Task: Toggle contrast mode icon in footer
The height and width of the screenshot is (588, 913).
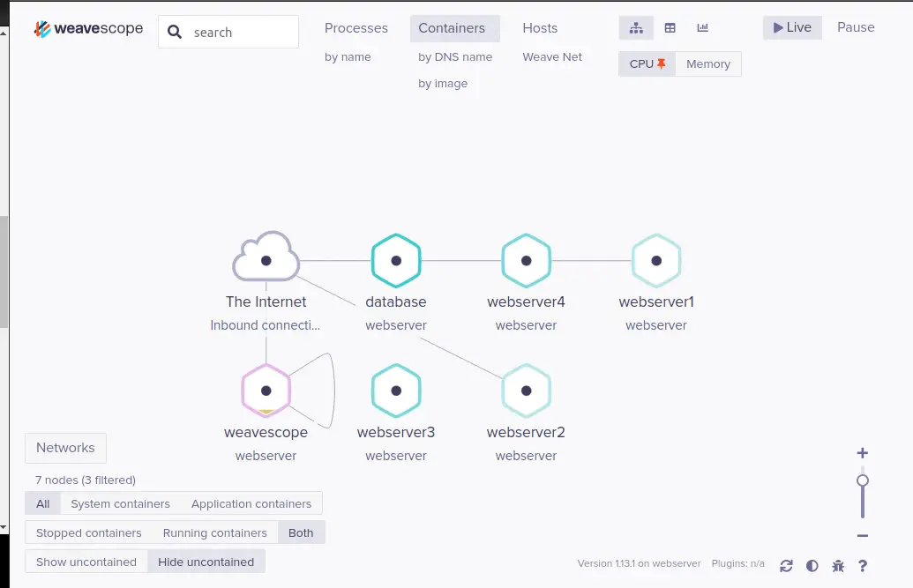Action: (x=812, y=566)
